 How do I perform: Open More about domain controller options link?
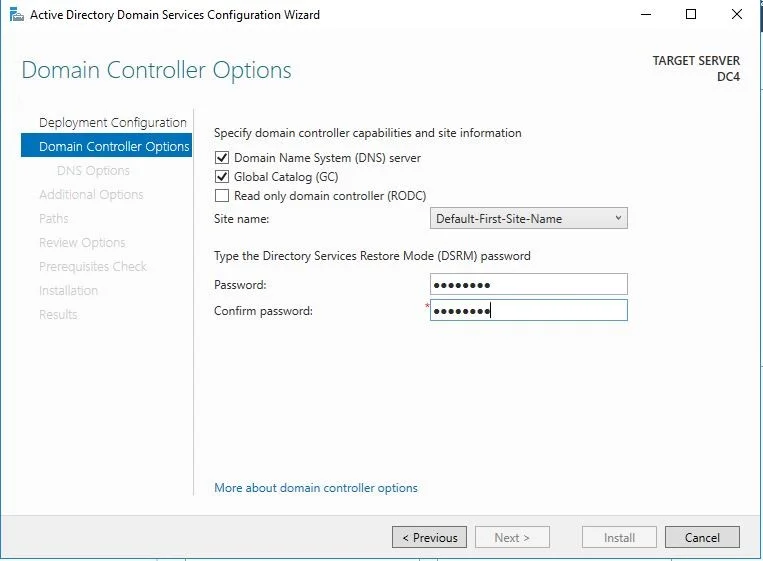coord(316,488)
